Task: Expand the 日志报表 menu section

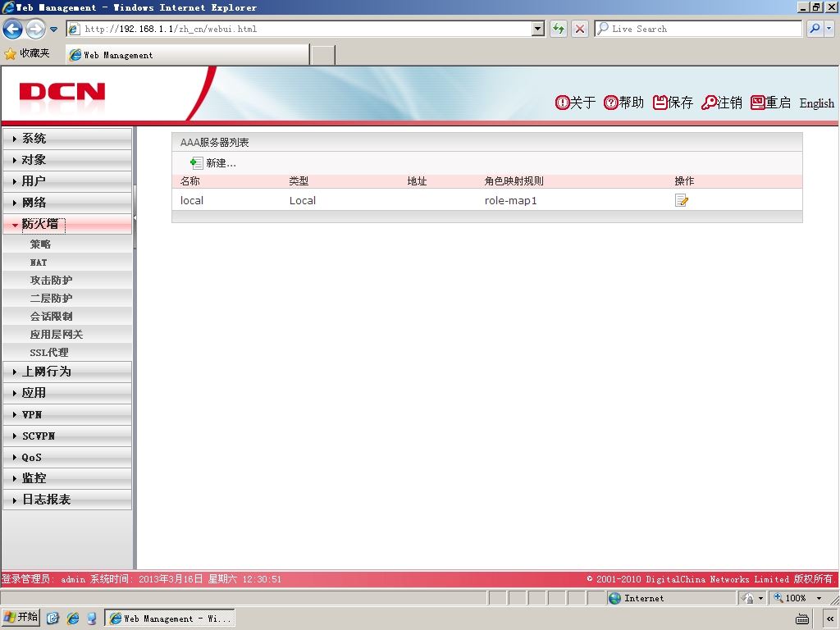Action: pos(67,500)
